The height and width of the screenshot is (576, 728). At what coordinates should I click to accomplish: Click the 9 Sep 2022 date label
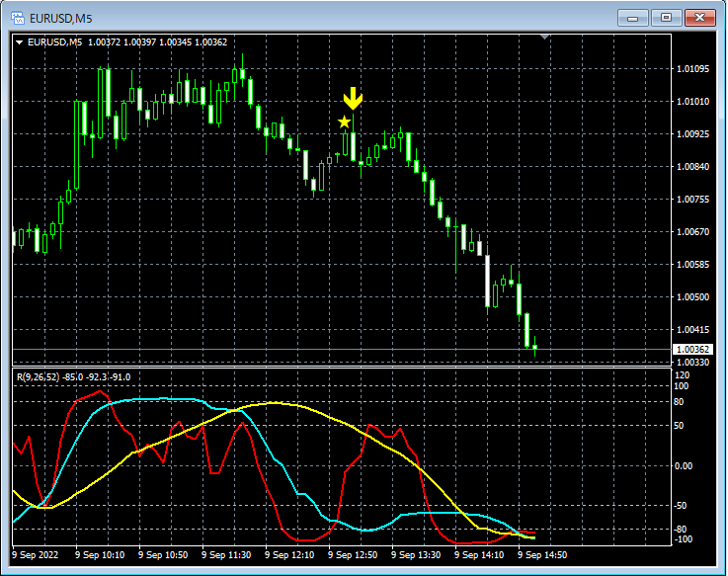coord(36,555)
